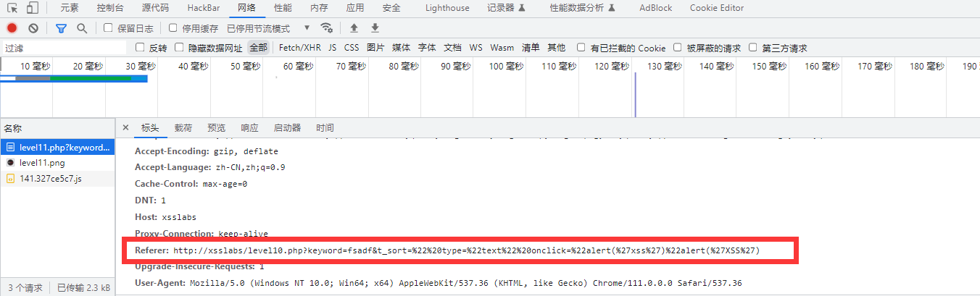Click the export HAR download arrow
Image resolution: width=980 pixels, height=296 pixels.
(375, 28)
